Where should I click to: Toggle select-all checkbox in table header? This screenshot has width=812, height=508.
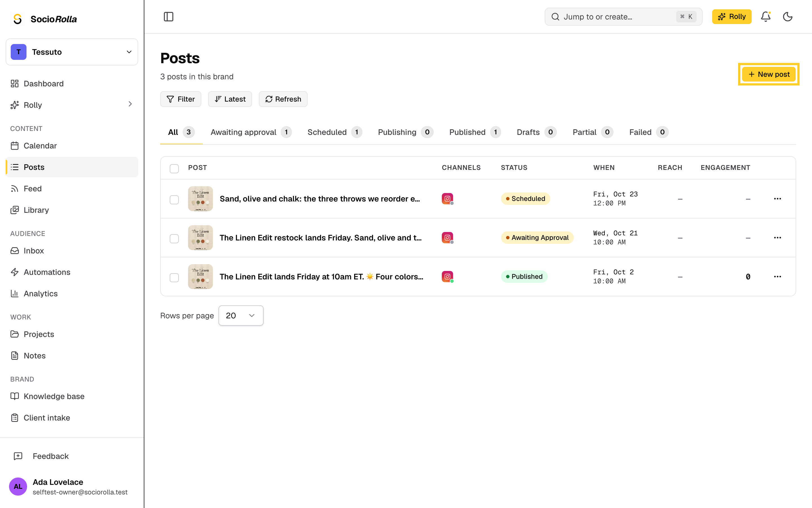pyautogui.click(x=174, y=168)
